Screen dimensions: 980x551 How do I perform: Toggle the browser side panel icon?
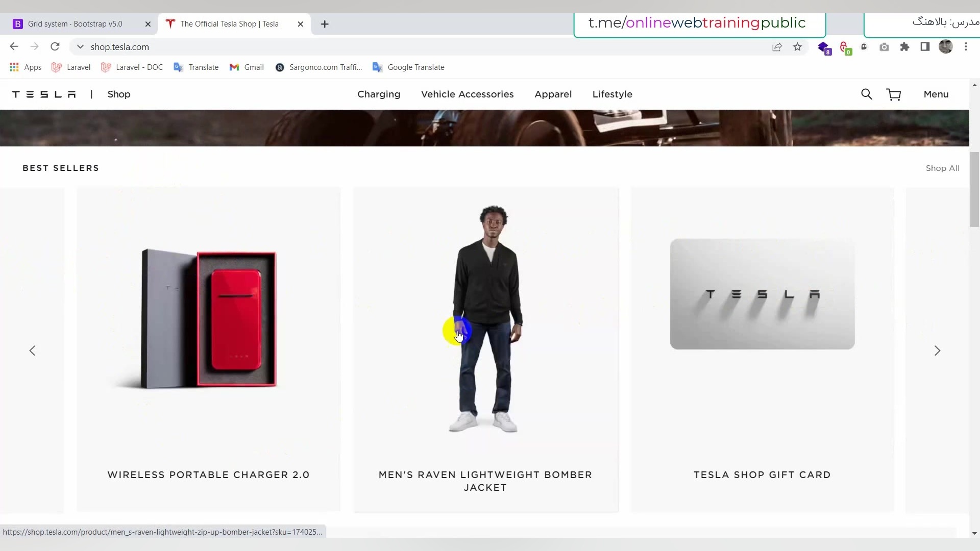point(925,47)
